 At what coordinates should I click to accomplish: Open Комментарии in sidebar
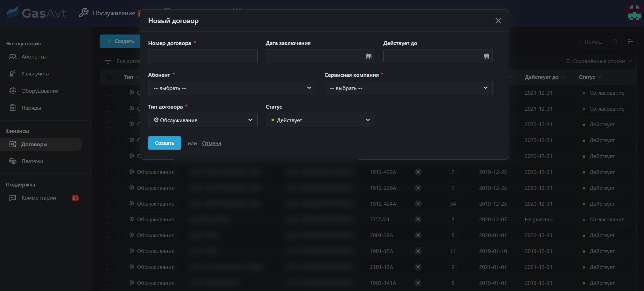[x=39, y=198]
